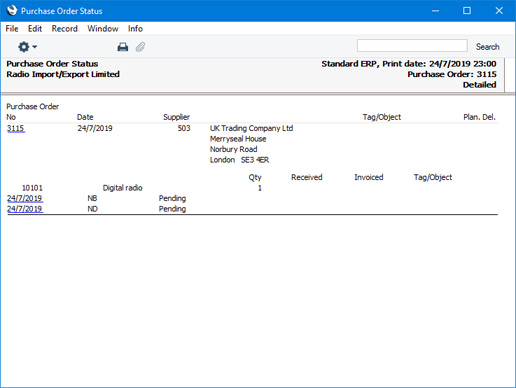Focus the search text field
The height and width of the screenshot is (388, 516).
(412, 46)
